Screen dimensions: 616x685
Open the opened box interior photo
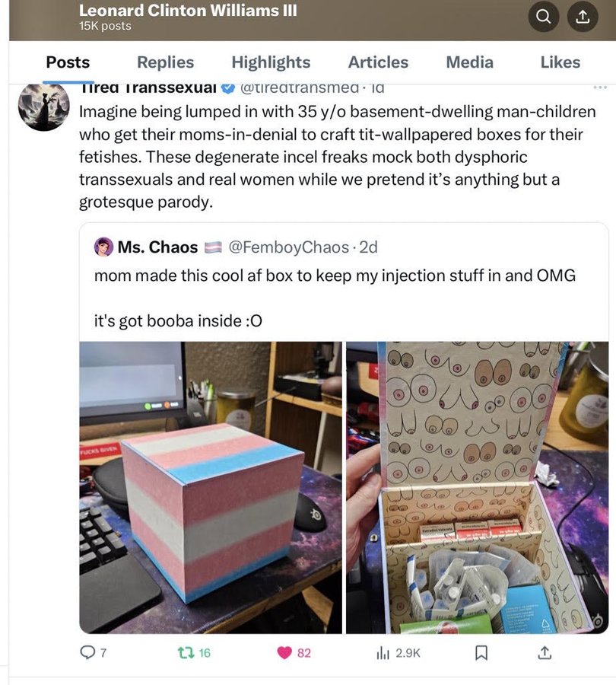point(477,488)
